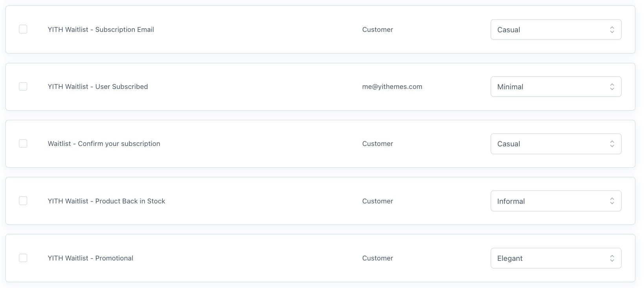Toggle the YITH Waitlist - Promotional checkbox
The height and width of the screenshot is (288, 644).
[x=23, y=258]
